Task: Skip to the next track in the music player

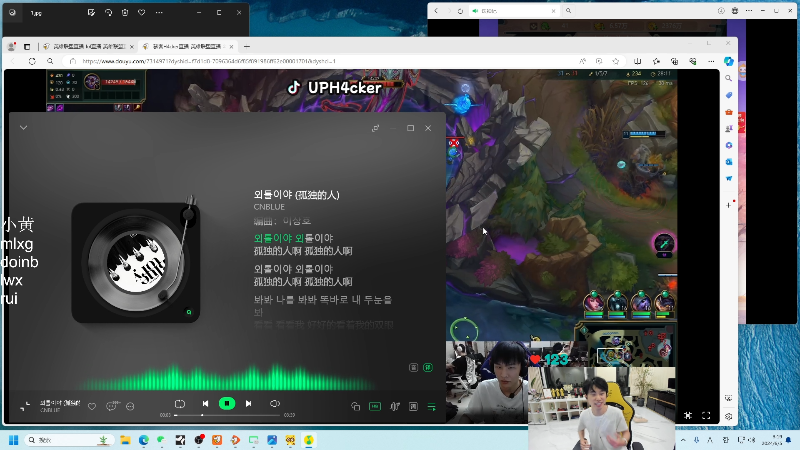Action: (248, 404)
